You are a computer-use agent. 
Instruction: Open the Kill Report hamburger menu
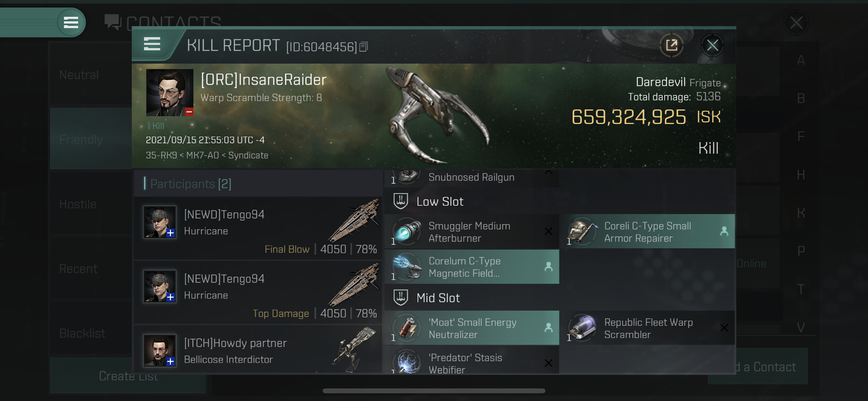pos(152,44)
